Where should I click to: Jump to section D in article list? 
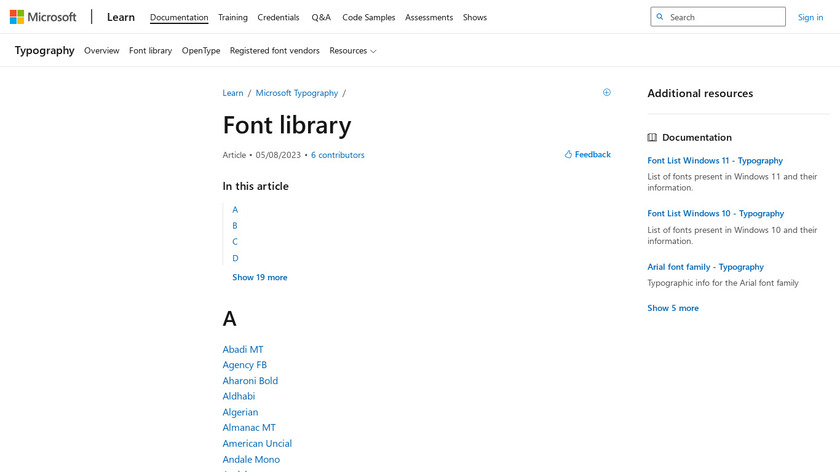click(x=235, y=258)
